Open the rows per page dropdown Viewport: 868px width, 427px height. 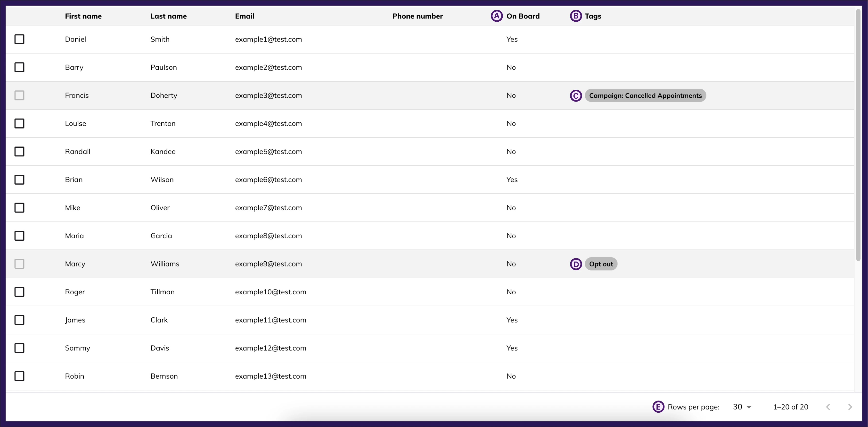click(x=741, y=407)
